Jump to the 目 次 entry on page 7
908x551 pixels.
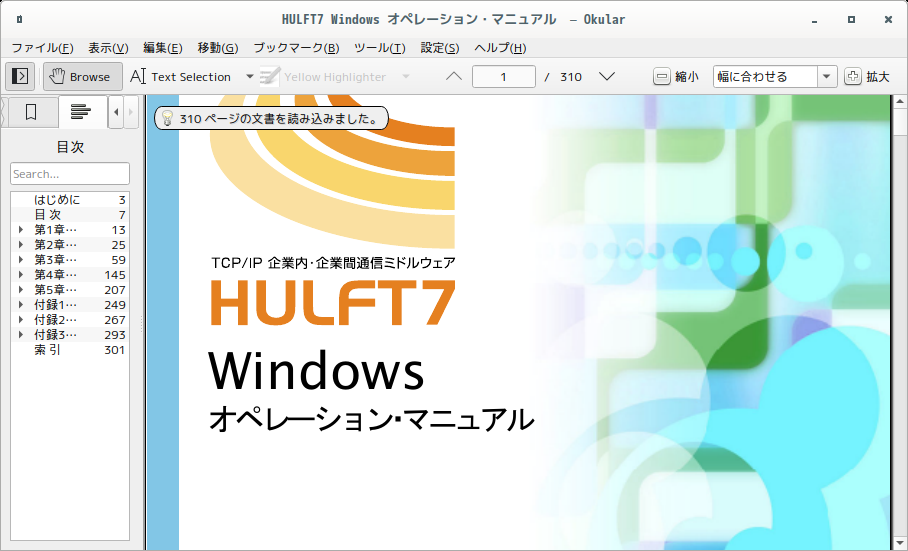[x=47, y=215]
